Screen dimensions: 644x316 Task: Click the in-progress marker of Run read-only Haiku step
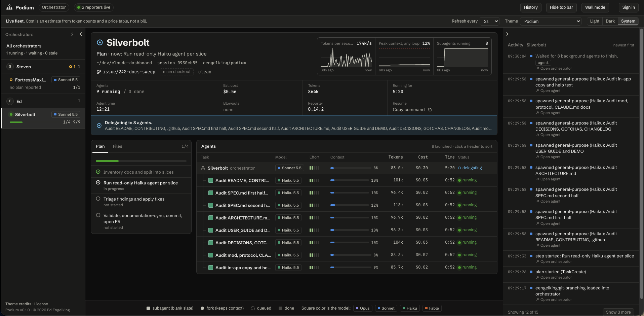pyautogui.click(x=98, y=182)
